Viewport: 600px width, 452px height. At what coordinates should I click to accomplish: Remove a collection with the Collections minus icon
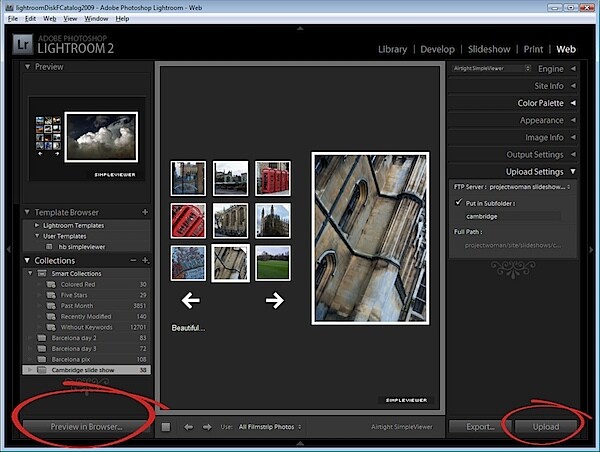(x=133, y=260)
